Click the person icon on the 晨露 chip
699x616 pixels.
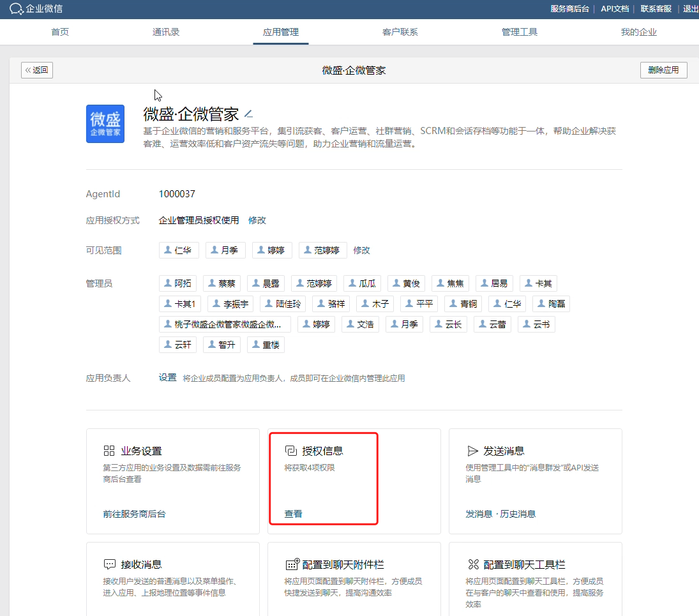click(x=256, y=283)
